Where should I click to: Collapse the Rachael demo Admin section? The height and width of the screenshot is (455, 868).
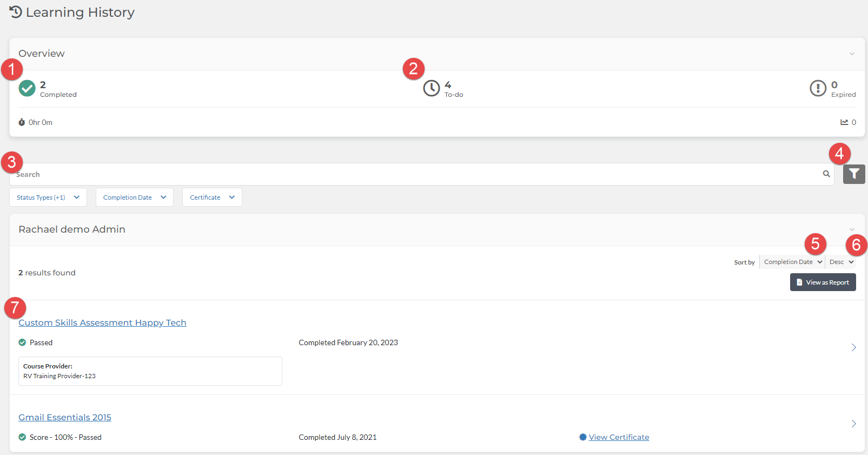point(852,229)
